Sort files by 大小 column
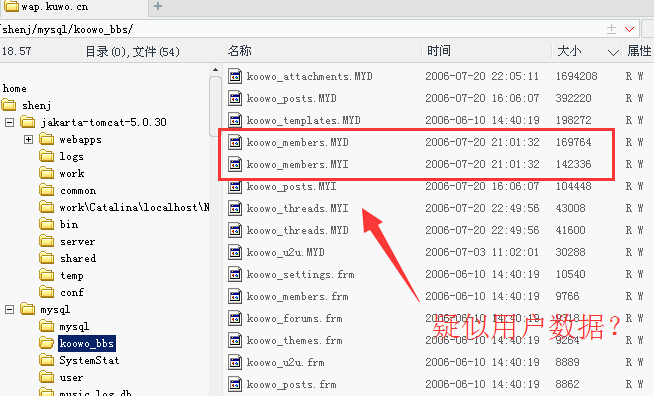Screen dimensions: 654x396 pos(569,51)
